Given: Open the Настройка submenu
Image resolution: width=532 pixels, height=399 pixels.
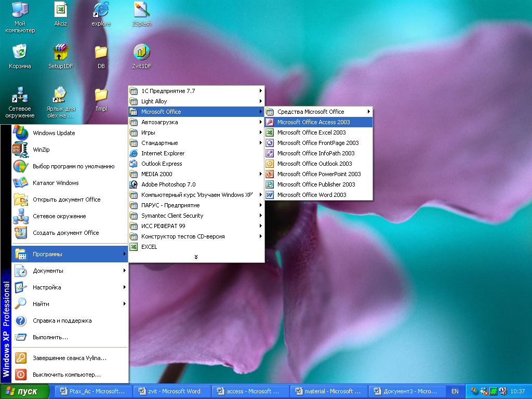Looking at the screenshot, I should [70, 287].
